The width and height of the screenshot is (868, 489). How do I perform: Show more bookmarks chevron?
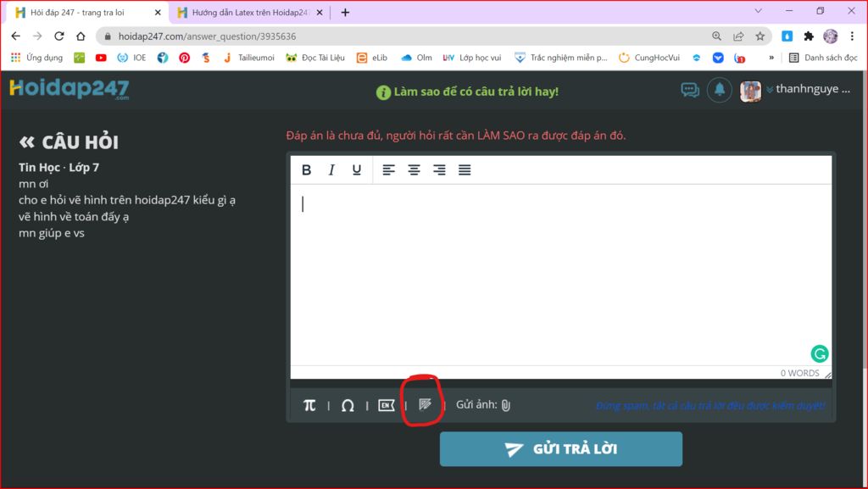tap(771, 58)
